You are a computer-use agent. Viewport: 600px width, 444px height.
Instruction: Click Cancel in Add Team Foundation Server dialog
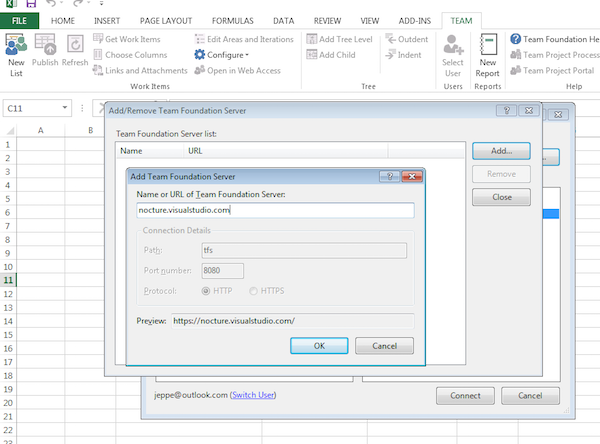click(x=384, y=346)
